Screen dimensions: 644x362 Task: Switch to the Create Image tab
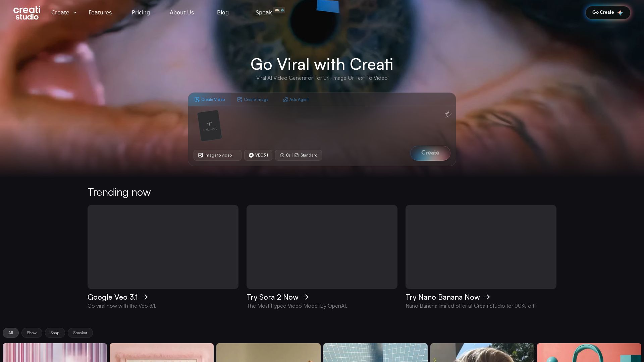click(x=253, y=100)
